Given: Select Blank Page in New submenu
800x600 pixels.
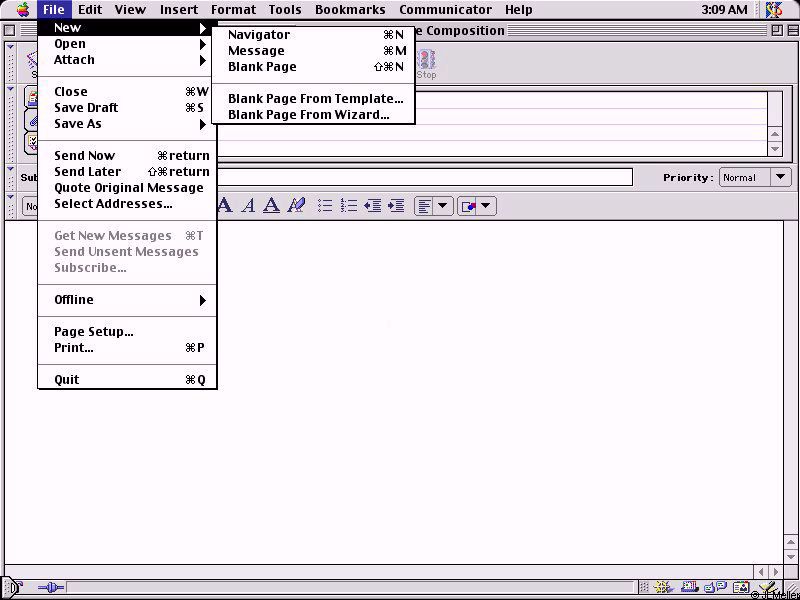Looking at the screenshot, I should pyautogui.click(x=313, y=66).
